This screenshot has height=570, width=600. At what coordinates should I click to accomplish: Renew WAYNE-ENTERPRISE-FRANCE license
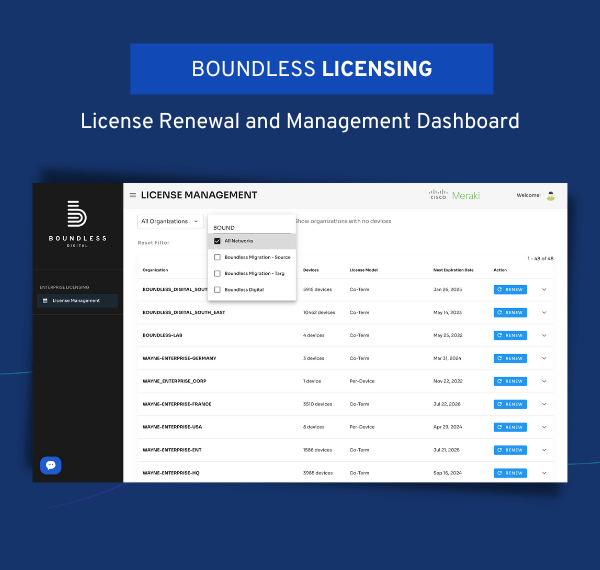tap(510, 404)
